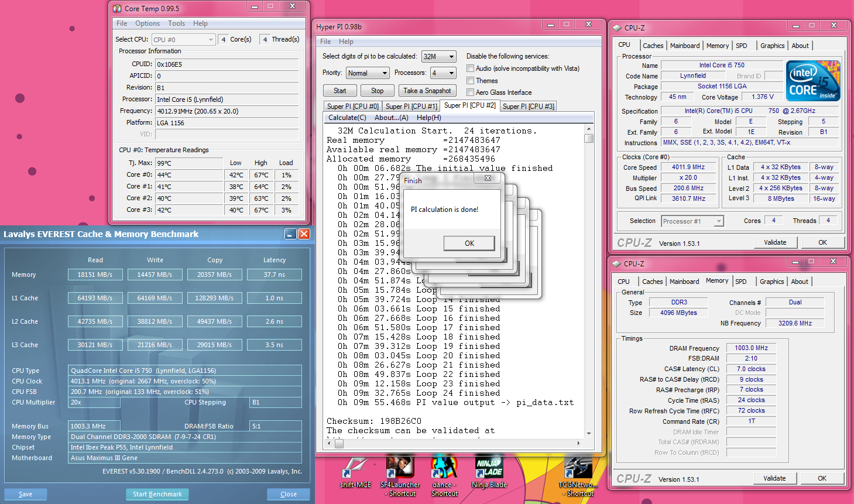
Task: Select the TCGNetwo... shortcut desktop icon
Action: [578, 476]
